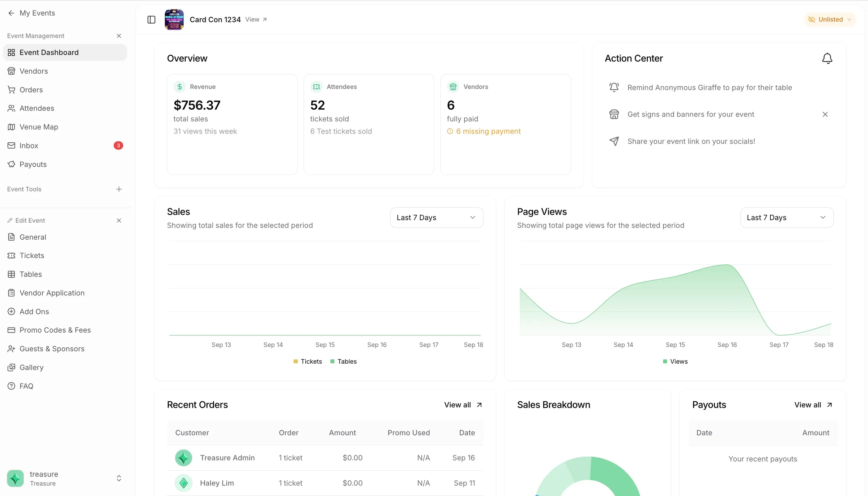The width and height of the screenshot is (868, 496).
Task: Toggle the sidebar panel icon
Action: (151, 20)
